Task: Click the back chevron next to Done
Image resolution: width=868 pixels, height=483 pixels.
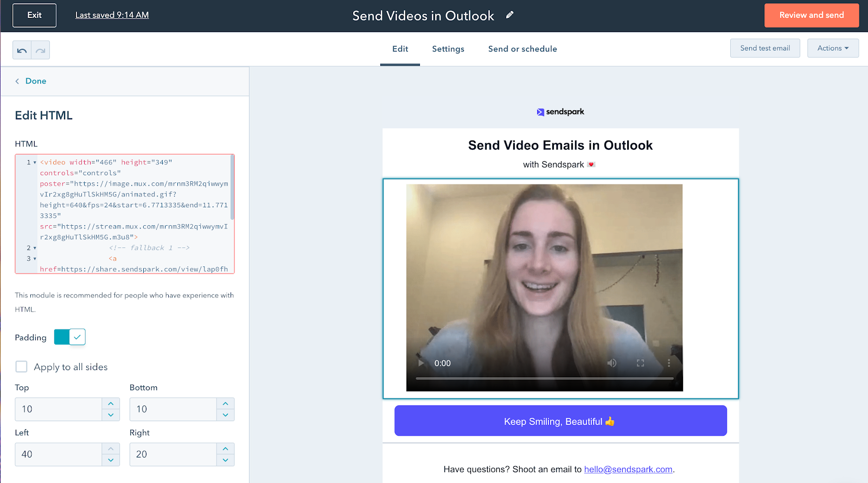Action: (x=17, y=81)
